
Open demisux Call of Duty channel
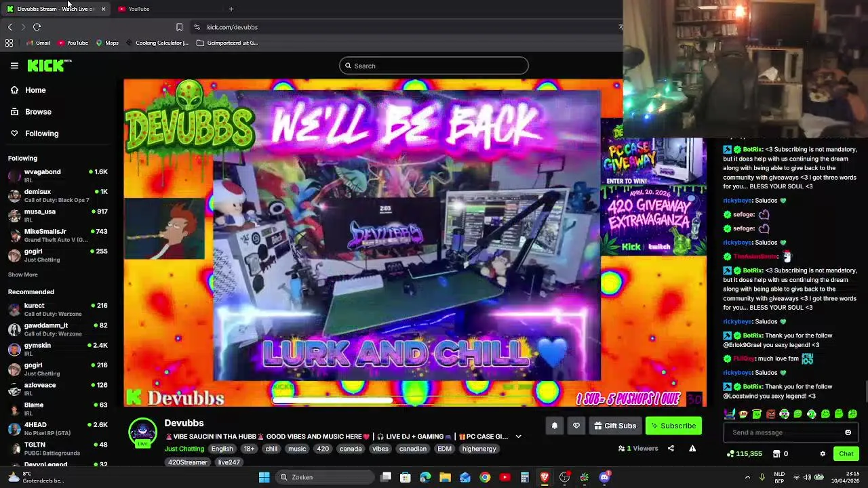coord(58,195)
